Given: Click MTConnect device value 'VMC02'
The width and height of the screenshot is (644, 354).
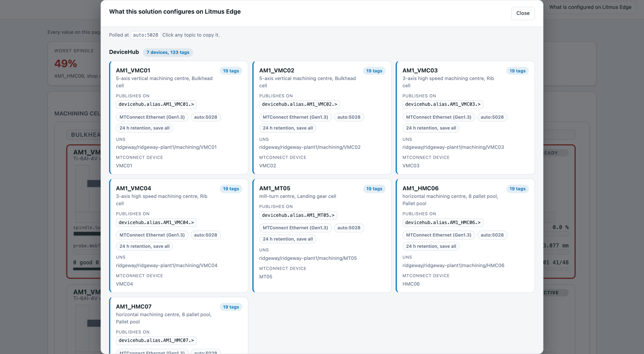Looking at the screenshot, I should pyautogui.click(x=267, y=166).
